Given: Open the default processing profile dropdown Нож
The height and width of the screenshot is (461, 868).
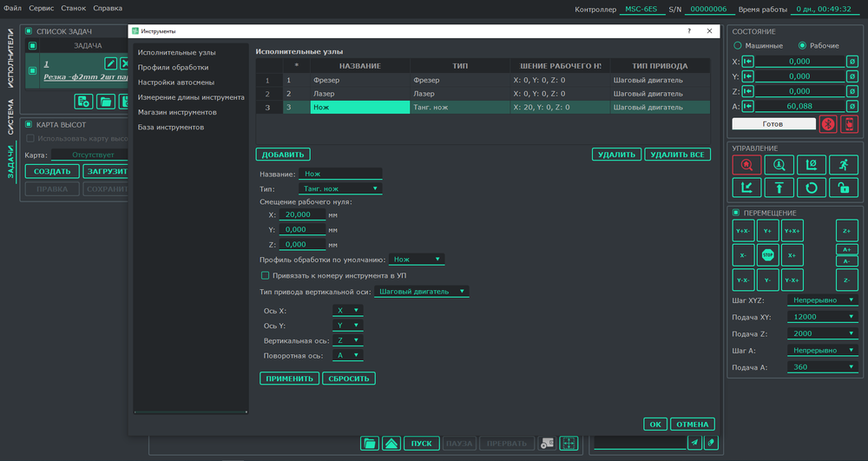Looking at the screenshot, I should click(417, 259).
